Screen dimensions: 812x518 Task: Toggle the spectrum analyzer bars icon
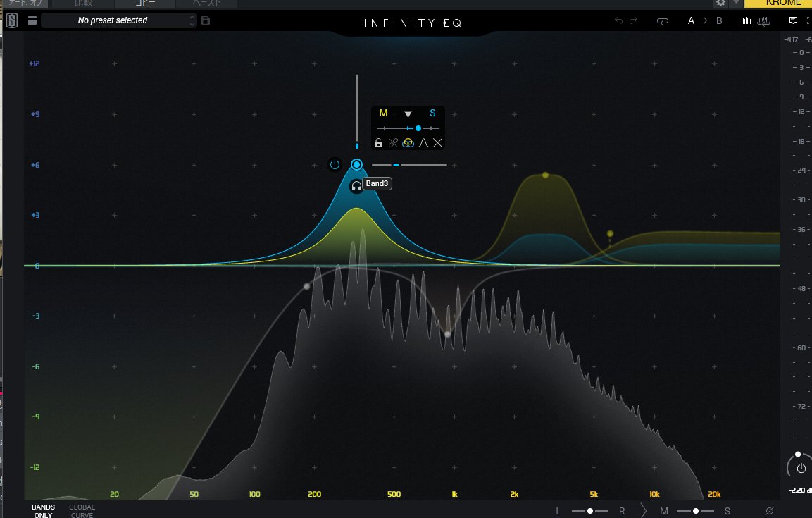(x=746, y=20)
